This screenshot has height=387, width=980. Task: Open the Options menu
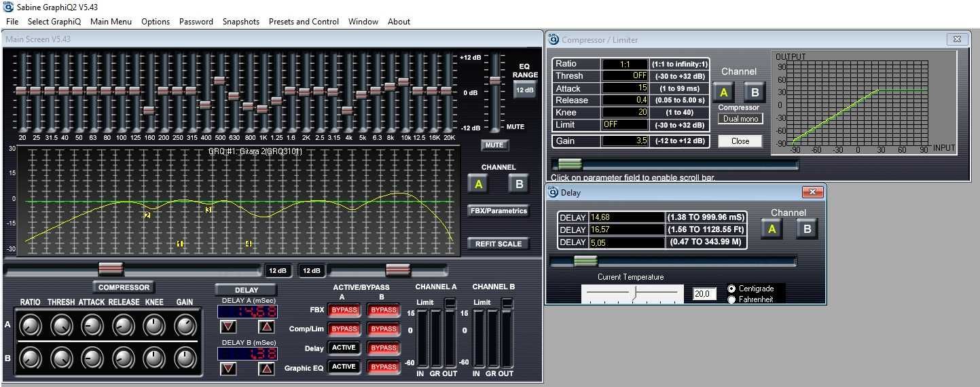156,22
